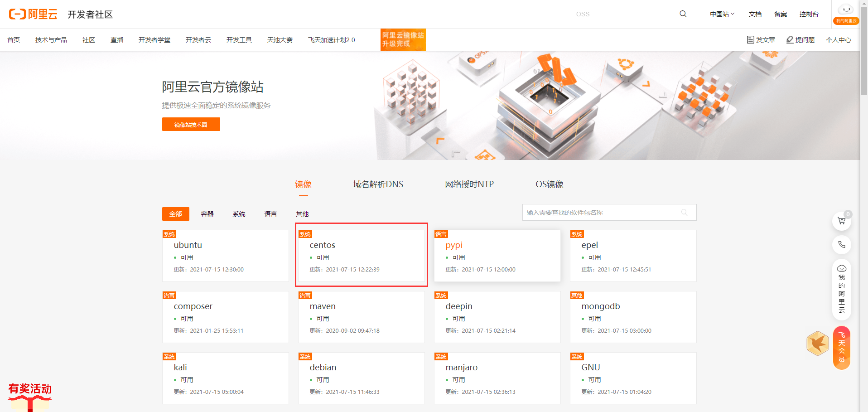Click the Aliyun logo in header
Screen dimensions: 868x412
coord(33,14)
